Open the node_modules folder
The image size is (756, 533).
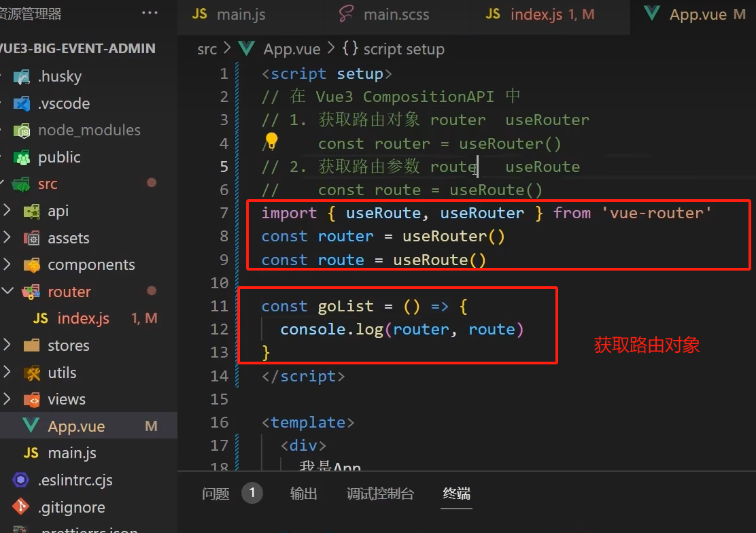tap(88, 131)
